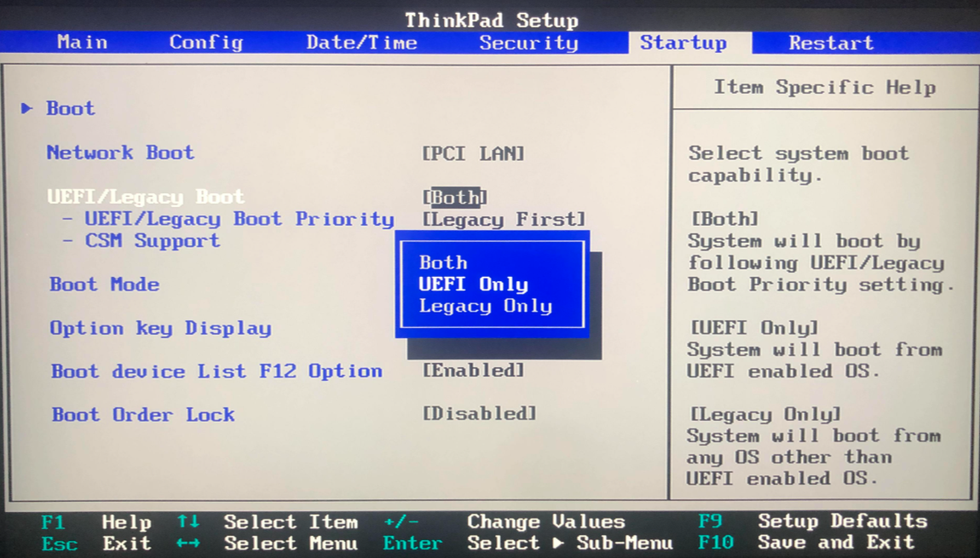
Task: Click the Enter Select Sub-Menu hint
Action: [527, 544]
